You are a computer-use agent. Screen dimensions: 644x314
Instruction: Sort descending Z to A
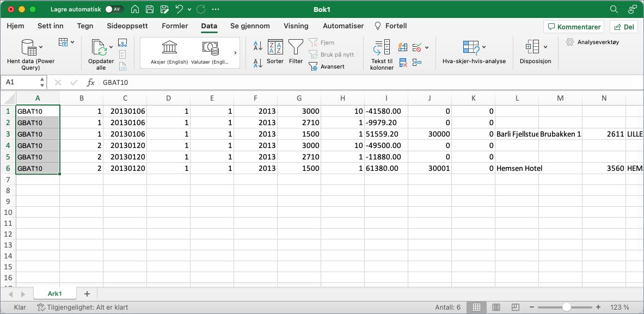258,63
